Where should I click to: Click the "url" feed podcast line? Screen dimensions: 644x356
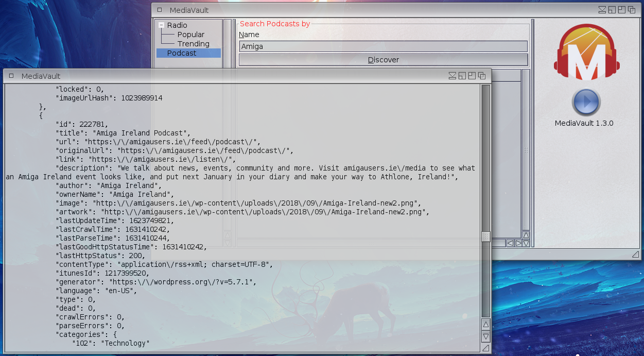pyautogui.click(x=158, y=142)
